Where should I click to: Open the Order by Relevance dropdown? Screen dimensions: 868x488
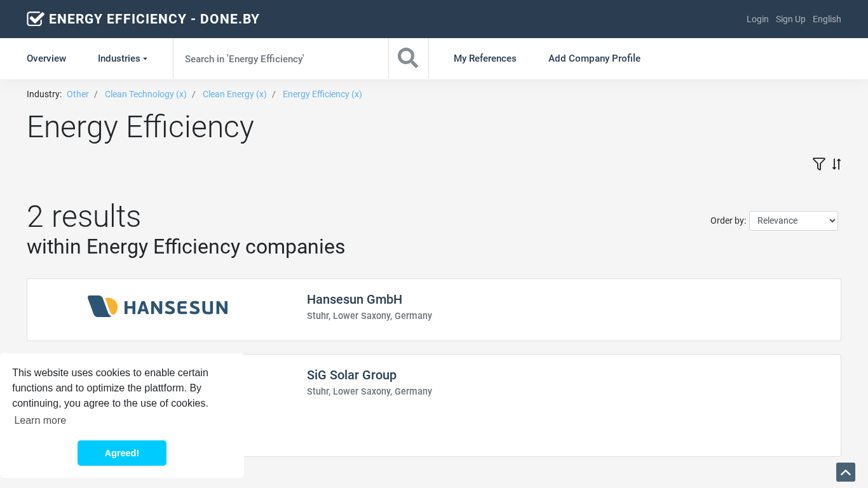click(793, 220)
